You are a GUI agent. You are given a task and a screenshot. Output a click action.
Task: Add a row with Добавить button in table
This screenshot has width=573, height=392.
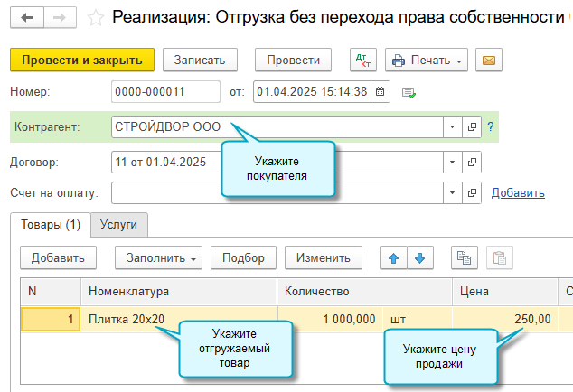click(x=58, y=258)
